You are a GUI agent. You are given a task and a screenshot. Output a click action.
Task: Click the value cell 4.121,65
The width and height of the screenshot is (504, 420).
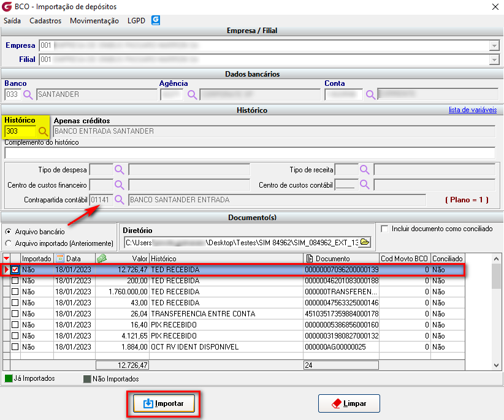pos(122,336)
